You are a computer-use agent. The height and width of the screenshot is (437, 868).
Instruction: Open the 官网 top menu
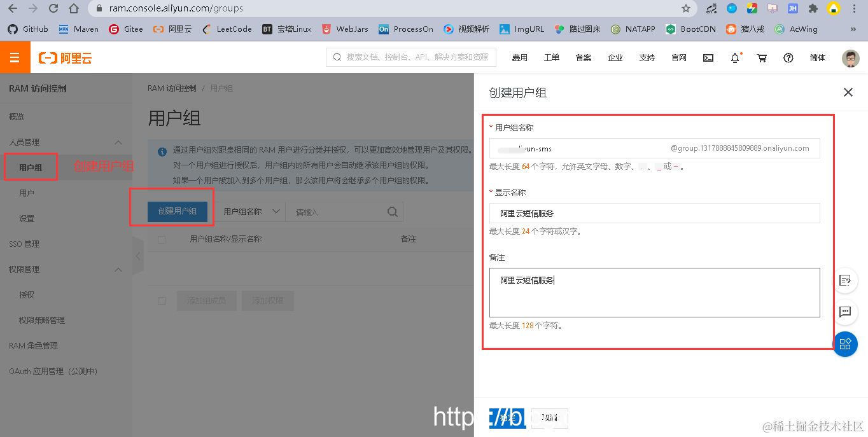coord(679,58)
